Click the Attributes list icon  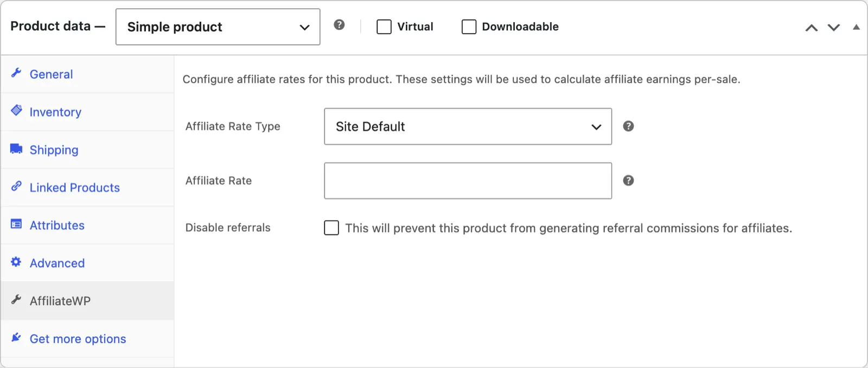pos(16,224)
